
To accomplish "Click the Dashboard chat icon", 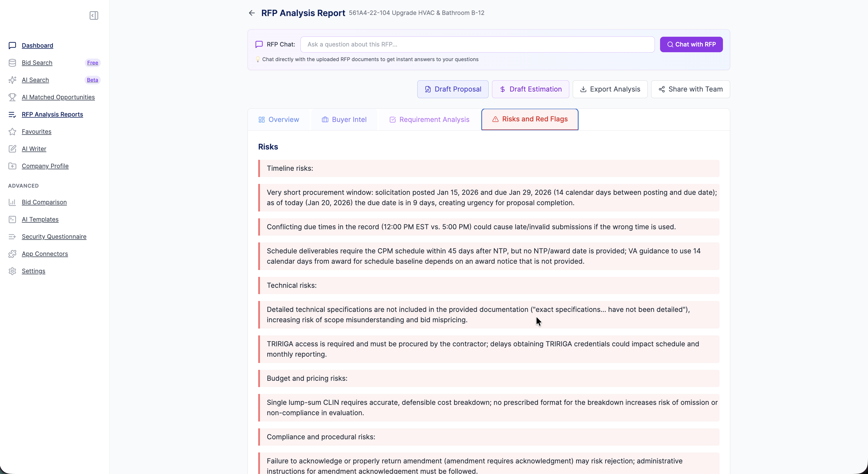I will (12, 45).
